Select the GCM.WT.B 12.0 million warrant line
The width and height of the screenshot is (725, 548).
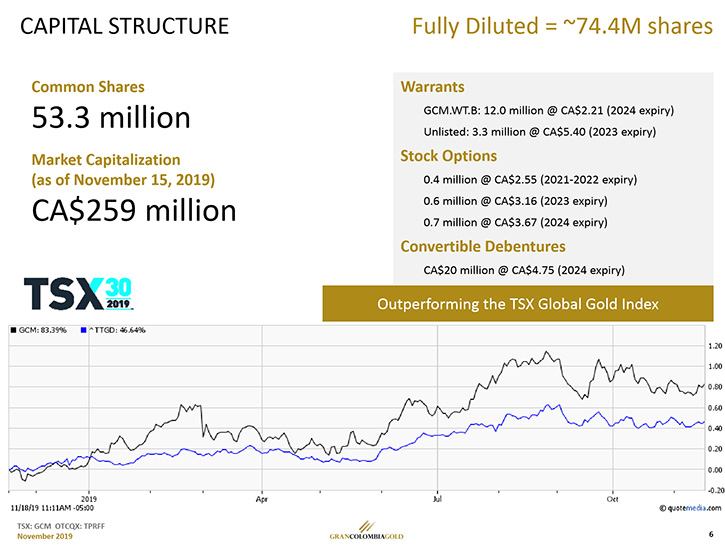click(549, 111)
